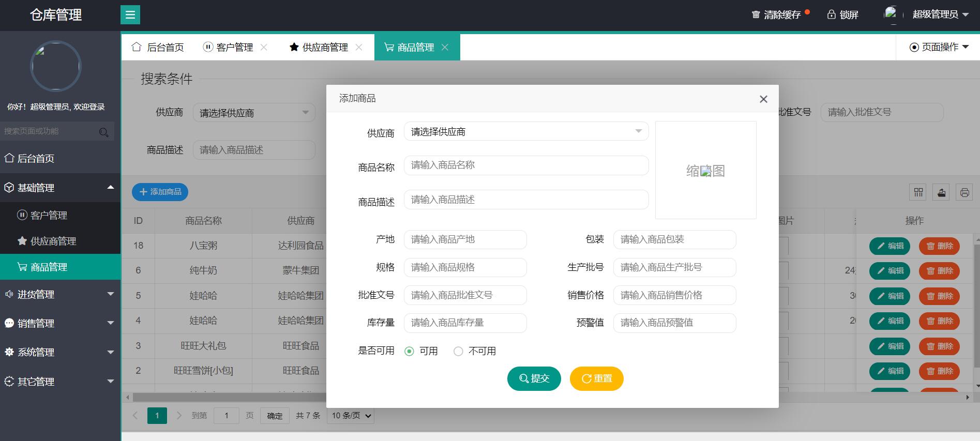Click the 确定 pagination confirm button
Screen dimensions: 980x441
tap(275, 416)
